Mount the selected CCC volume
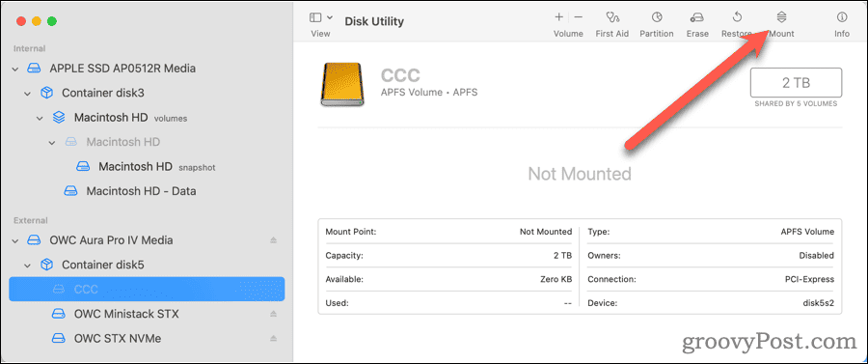Image resolution: width=868 pixels, height=364 pixels. [781, 23]
